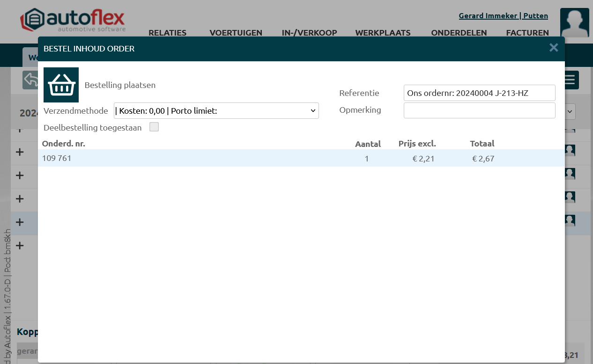
Task: Click the Opmerking text field
Action: coord(479,110)
